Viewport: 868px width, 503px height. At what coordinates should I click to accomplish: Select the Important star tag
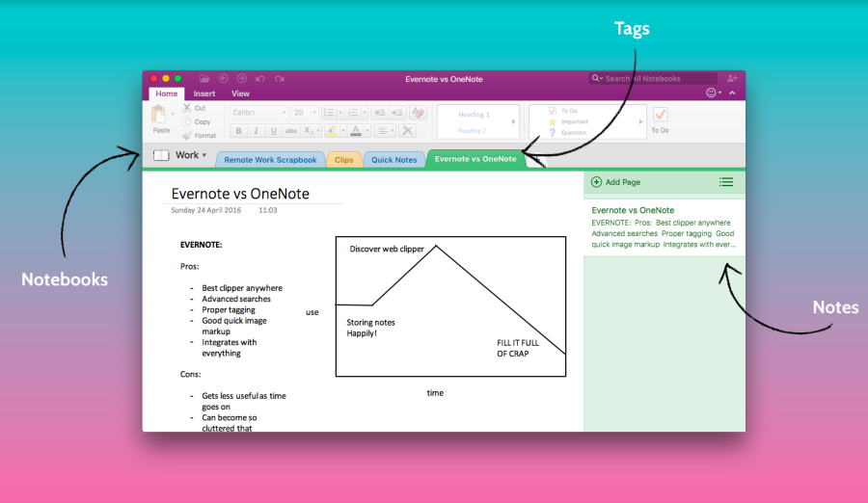click(568, 121)
